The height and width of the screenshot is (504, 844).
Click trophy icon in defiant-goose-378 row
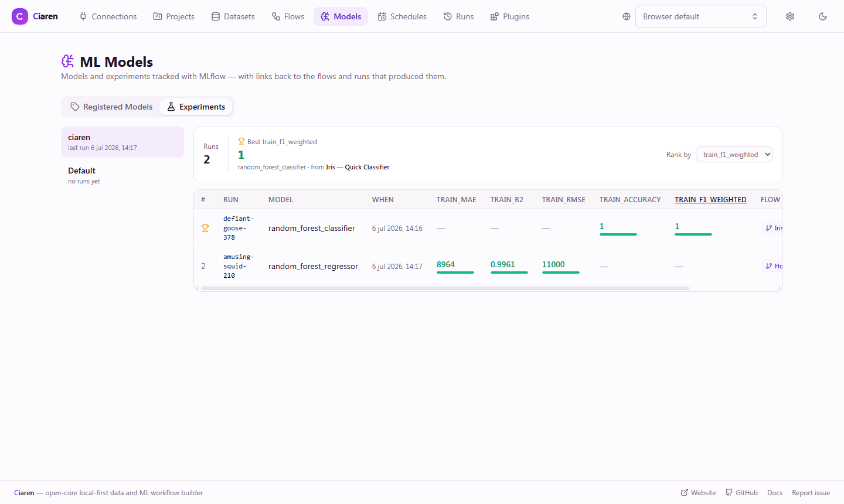click(205, 228)
